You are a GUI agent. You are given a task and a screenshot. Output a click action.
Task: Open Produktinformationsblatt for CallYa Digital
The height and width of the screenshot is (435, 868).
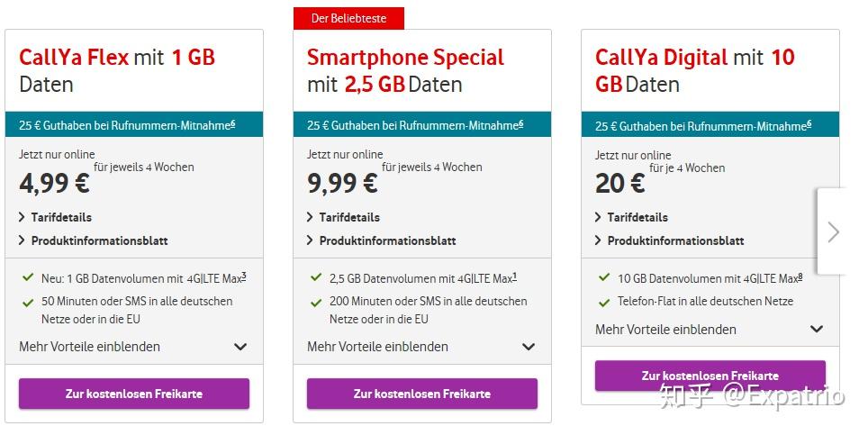pyautogui.click(x=675, y=240)
